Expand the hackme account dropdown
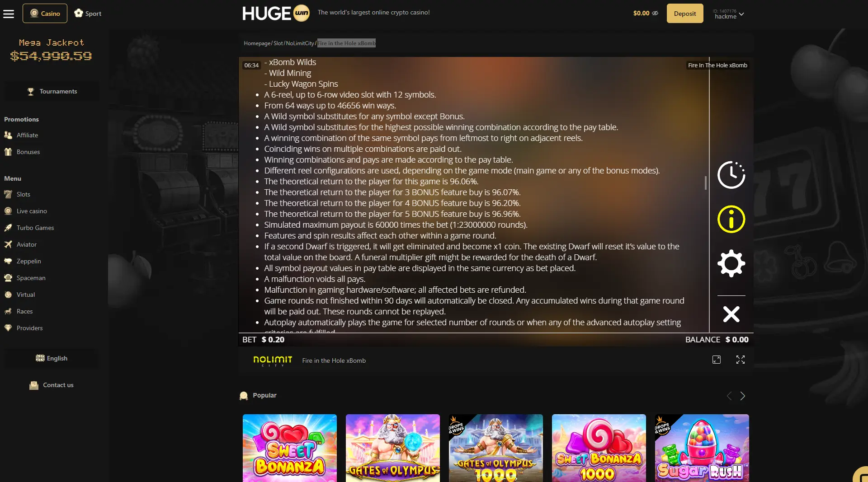 coord(728,14)
